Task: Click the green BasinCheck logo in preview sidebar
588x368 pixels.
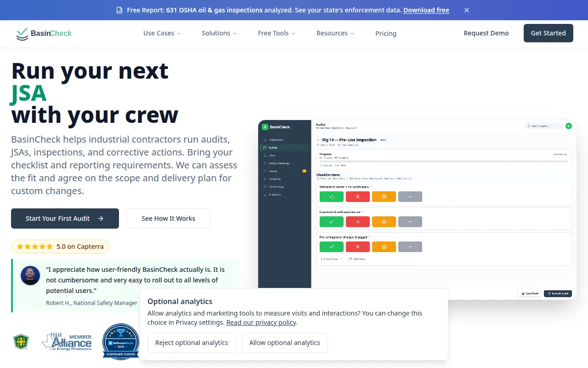Action: [265, 127]
